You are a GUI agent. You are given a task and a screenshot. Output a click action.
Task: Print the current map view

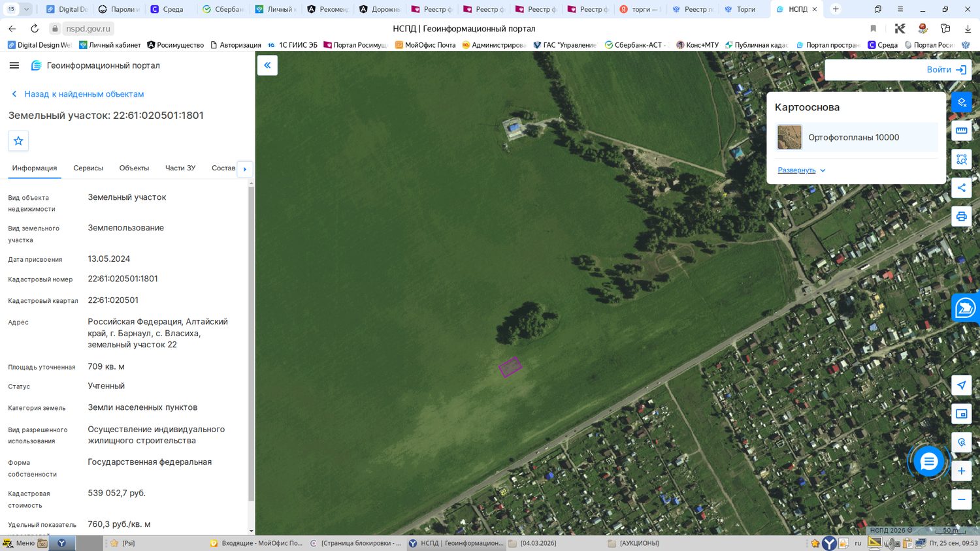[962, 217]
